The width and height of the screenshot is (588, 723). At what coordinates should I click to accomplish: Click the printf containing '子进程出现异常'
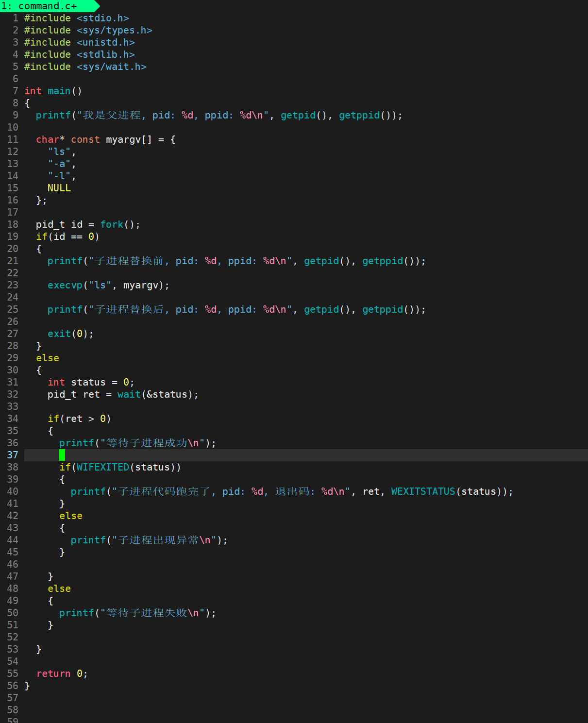(149, 540)
